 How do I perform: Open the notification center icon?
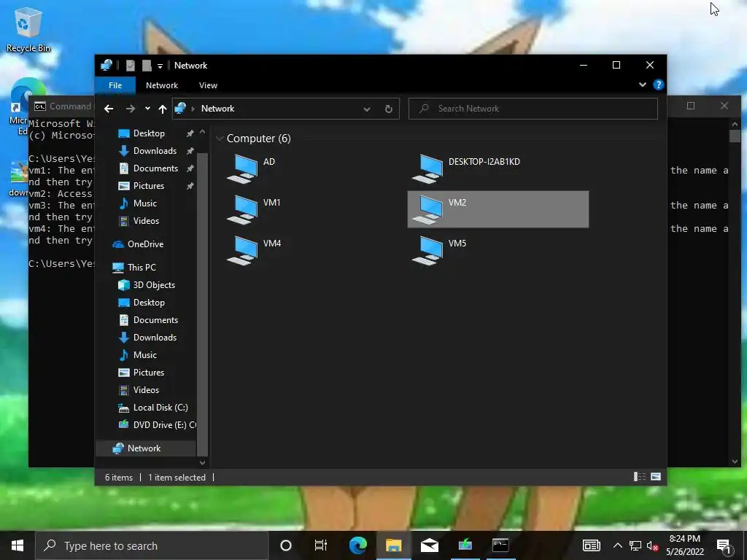(x=724, y=546)
